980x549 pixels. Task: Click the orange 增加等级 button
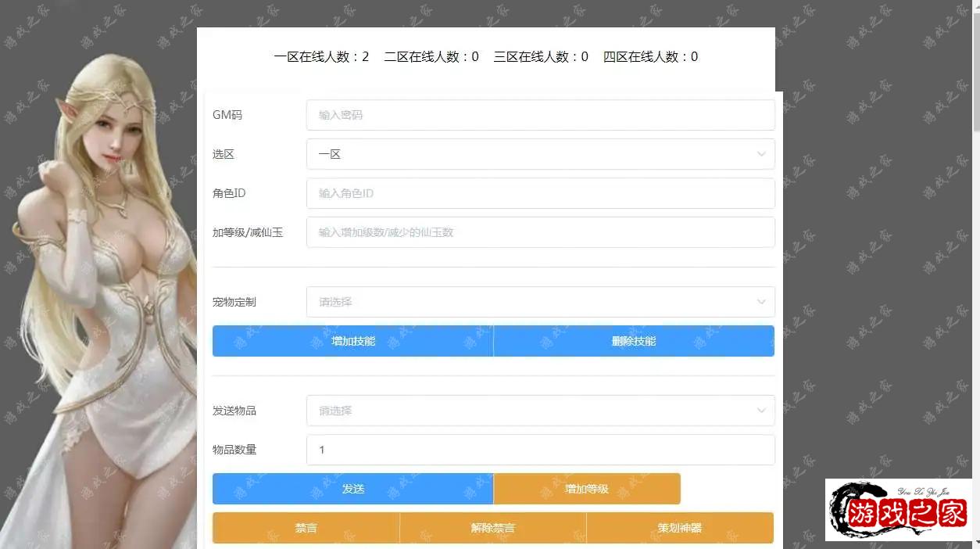(x=587, y=489)
